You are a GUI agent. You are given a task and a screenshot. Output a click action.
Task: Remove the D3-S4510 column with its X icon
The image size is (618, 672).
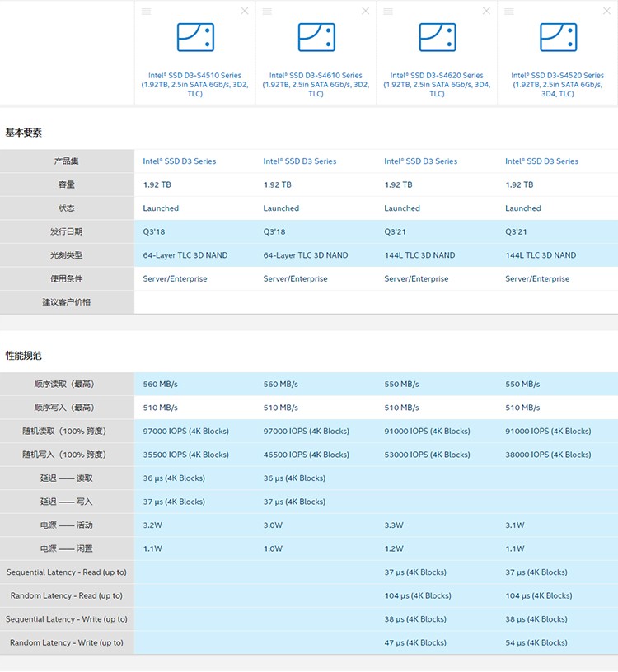click(x=244, y=11)
